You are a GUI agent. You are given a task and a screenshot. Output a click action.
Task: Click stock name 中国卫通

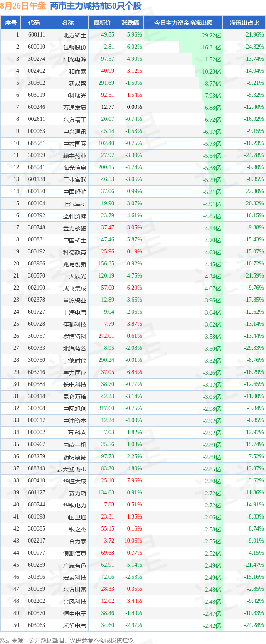tap(75, 517)
